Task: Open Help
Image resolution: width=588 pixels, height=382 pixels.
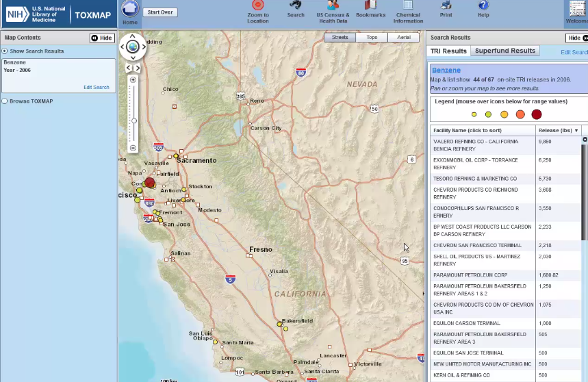Action: (483, 10)
